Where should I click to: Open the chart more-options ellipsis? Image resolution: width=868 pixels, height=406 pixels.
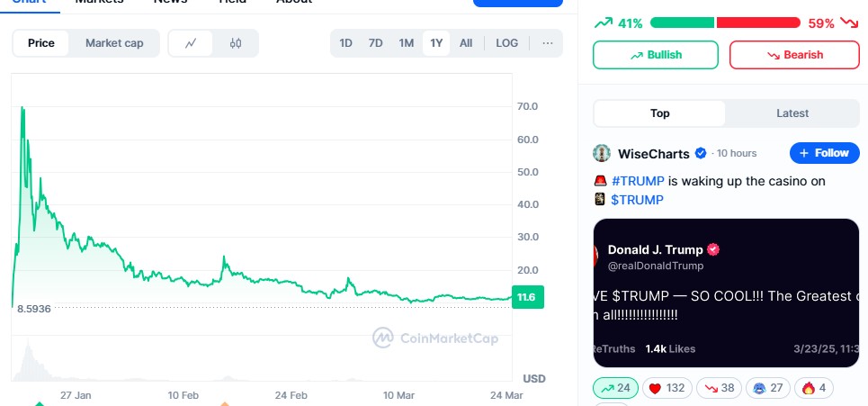547,42
